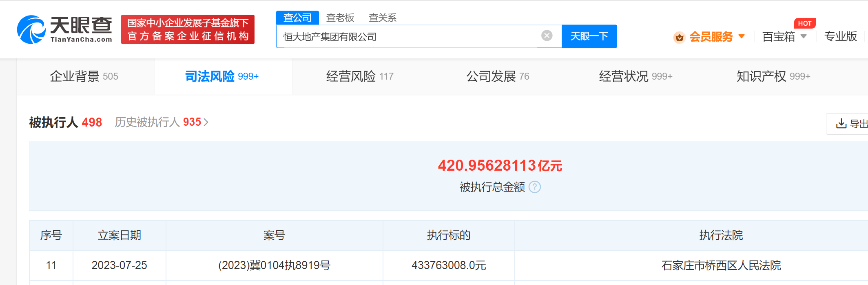Clear the search box with the X icon
868x285 pixels.
tap(547, 36)
